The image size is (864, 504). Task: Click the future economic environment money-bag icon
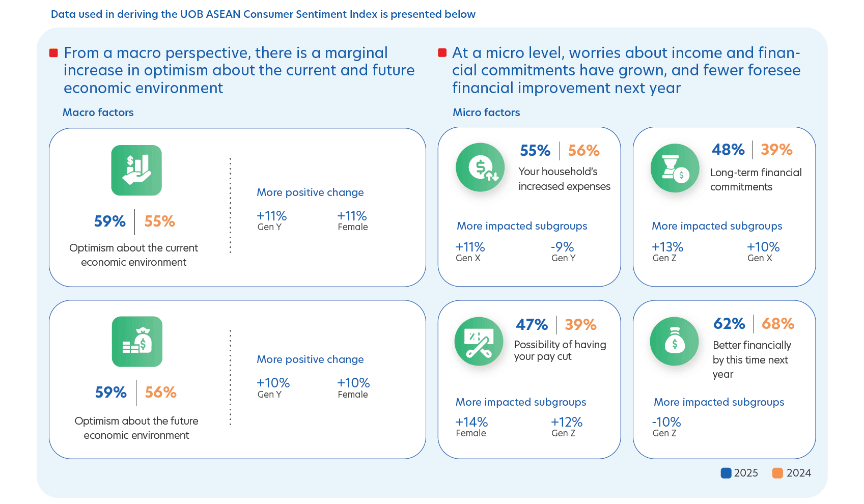[x=137, y=342]
